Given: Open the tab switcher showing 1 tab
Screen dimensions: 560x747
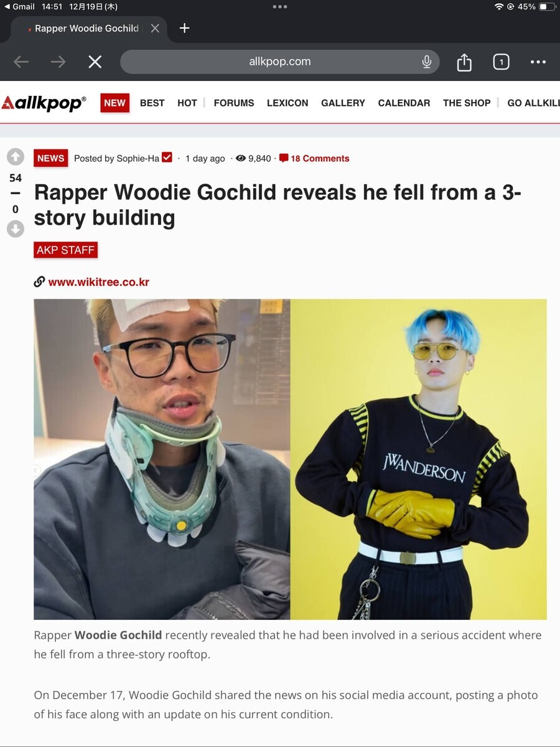Looking at the screenshot, I should (501, 62).
